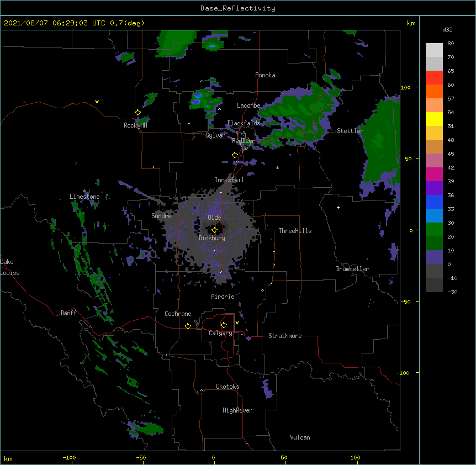Click the km unit label at top right

pos(411,23)
